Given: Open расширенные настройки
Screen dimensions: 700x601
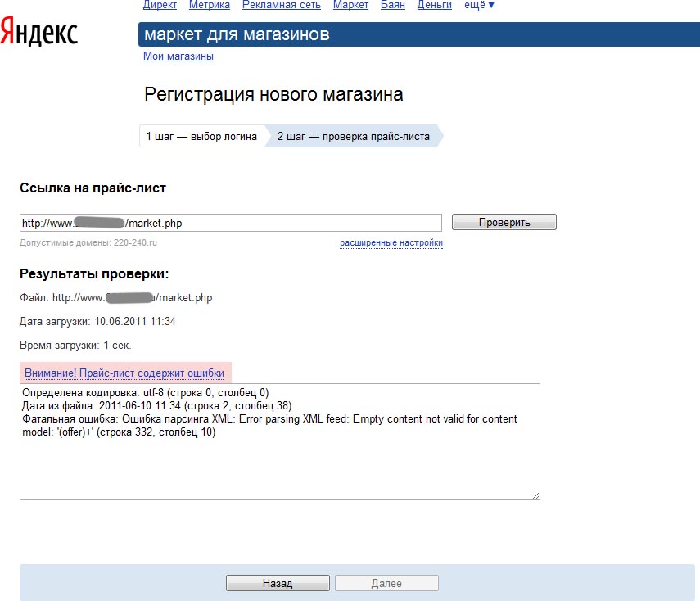Looking at the screenshot, I should 391,242.
